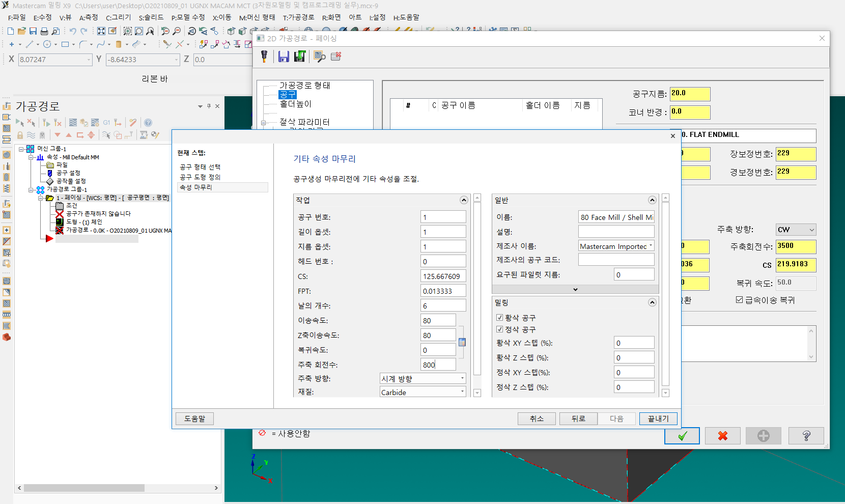Click the question mark help button in facing dialog
The height and width of the screenshot is (504, 845).
tap(806, 436)
